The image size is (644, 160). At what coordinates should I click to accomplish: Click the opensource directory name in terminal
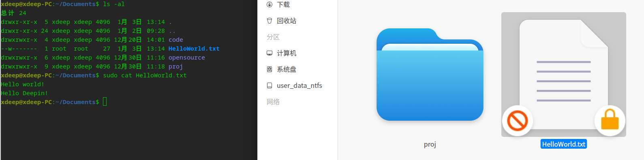coord(187,58)
